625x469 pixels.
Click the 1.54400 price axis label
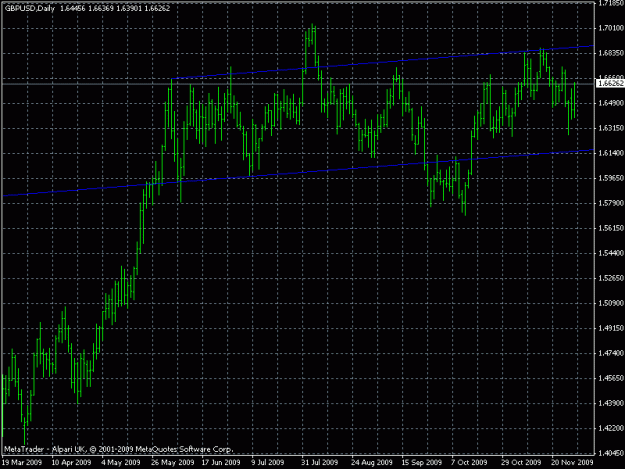tap(611, 253)
